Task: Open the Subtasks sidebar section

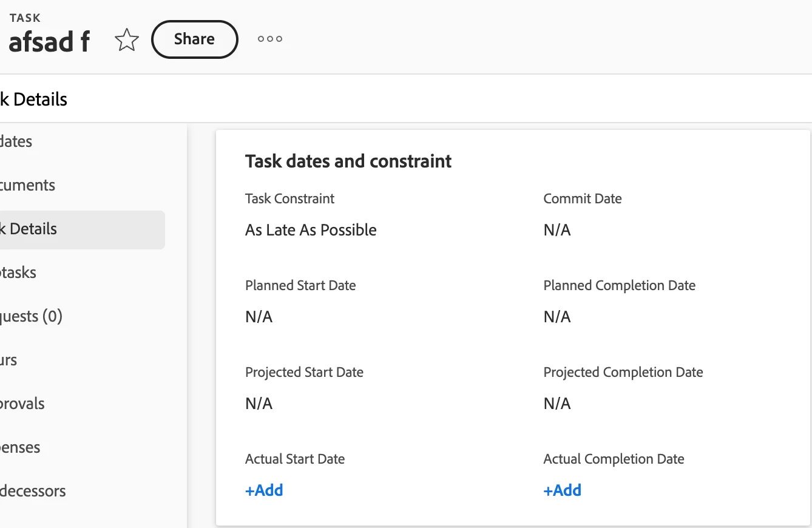Action: [x=18, y=272]
